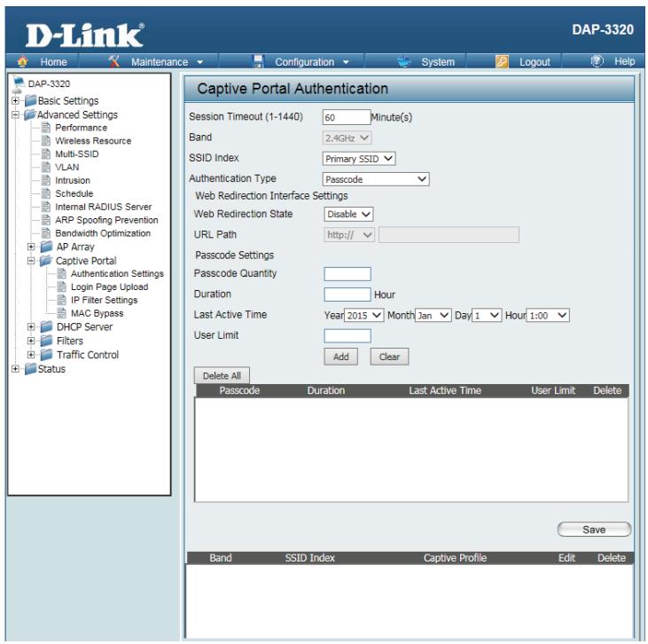Click Logout in the top menu
Viewport: 648px width, 644px height.
point(535,62)
